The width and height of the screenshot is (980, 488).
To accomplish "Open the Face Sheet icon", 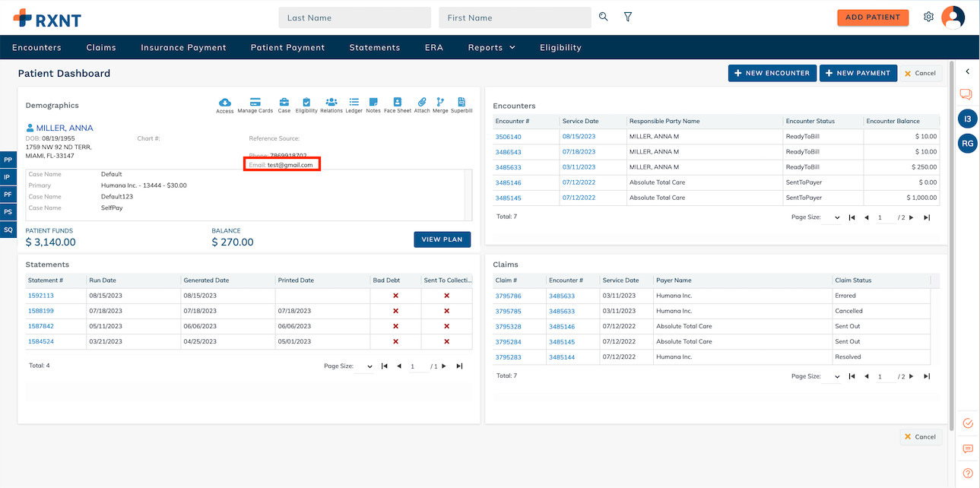I will click(398, 103).
